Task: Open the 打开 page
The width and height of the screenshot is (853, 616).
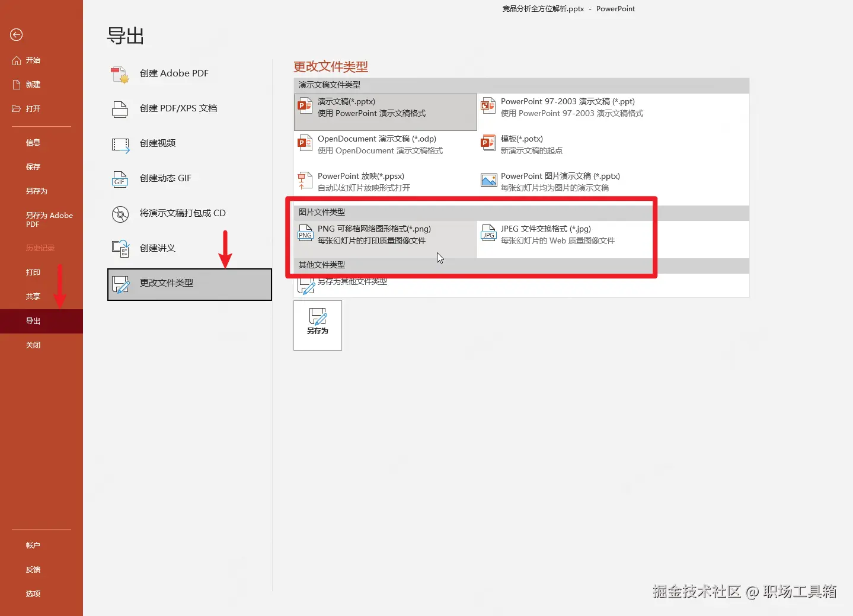Action: (x=41, y=109)
